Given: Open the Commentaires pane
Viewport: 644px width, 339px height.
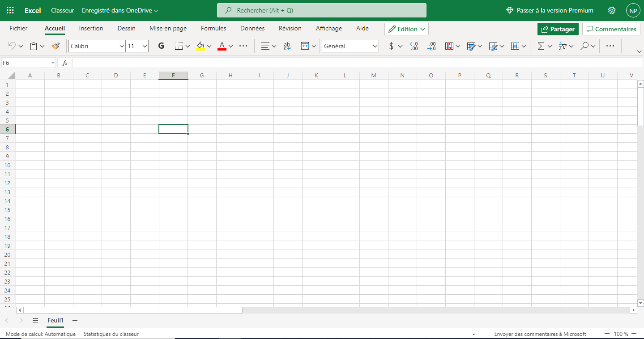Looking at the screenshot, I should coord(611,29).
